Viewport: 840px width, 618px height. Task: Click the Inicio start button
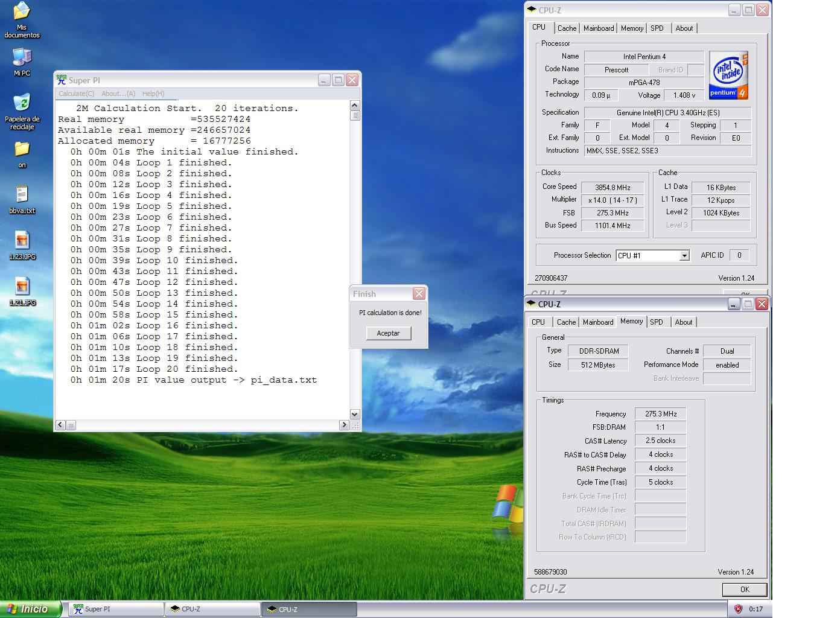30,609
